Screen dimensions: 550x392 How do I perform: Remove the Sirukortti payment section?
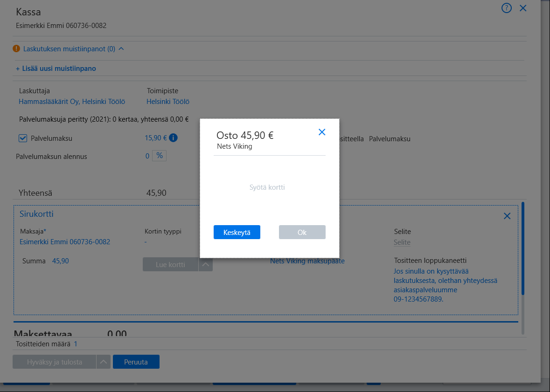coord(507,216)
